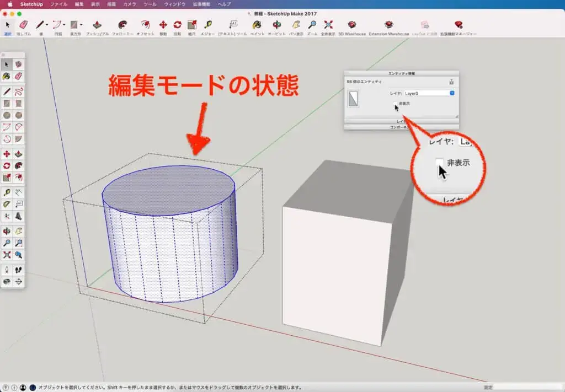Image resolution: width=565 pixels, height=392 pixels.
Task: Open the 編集 menu
Action: point(79,4)
